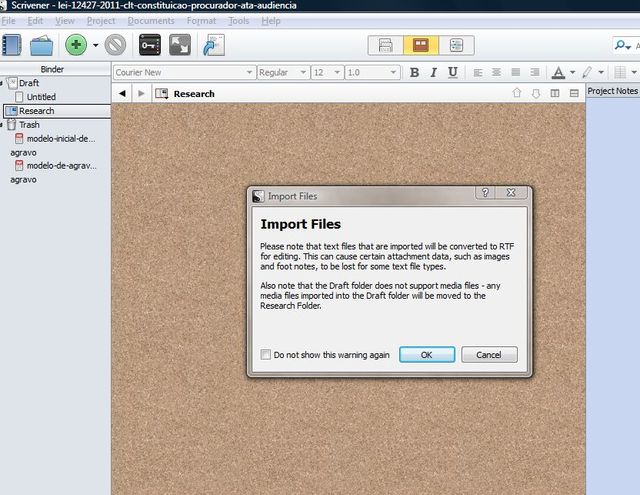Open the add item dropdown arrow
640x495 pixels.
(x=96, y=45)
